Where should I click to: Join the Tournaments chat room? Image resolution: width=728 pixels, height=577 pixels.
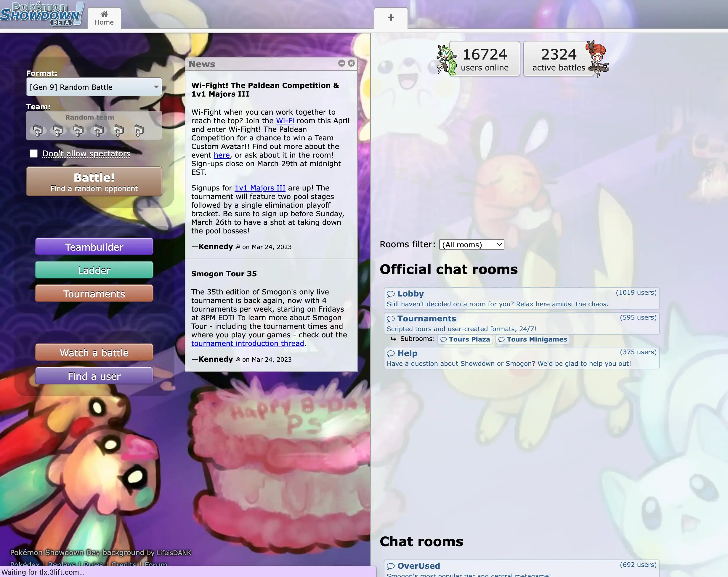tap(522, 323)
